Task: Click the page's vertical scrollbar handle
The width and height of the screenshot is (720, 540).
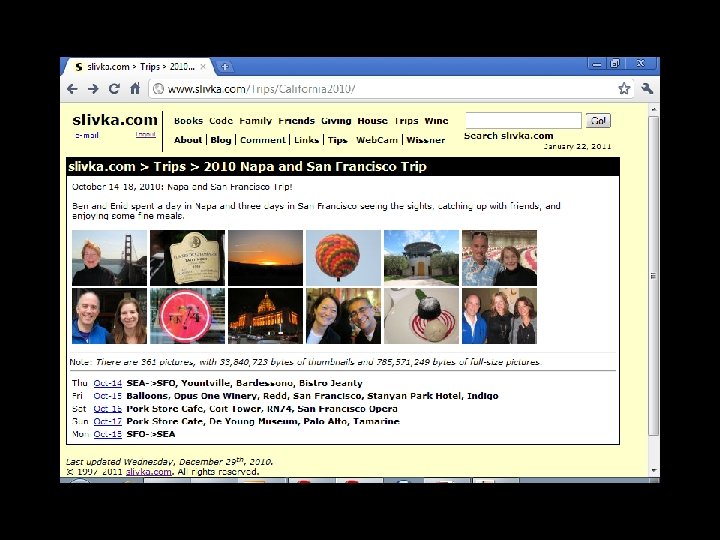Action: pyautogui.click(x=653, y=276)
